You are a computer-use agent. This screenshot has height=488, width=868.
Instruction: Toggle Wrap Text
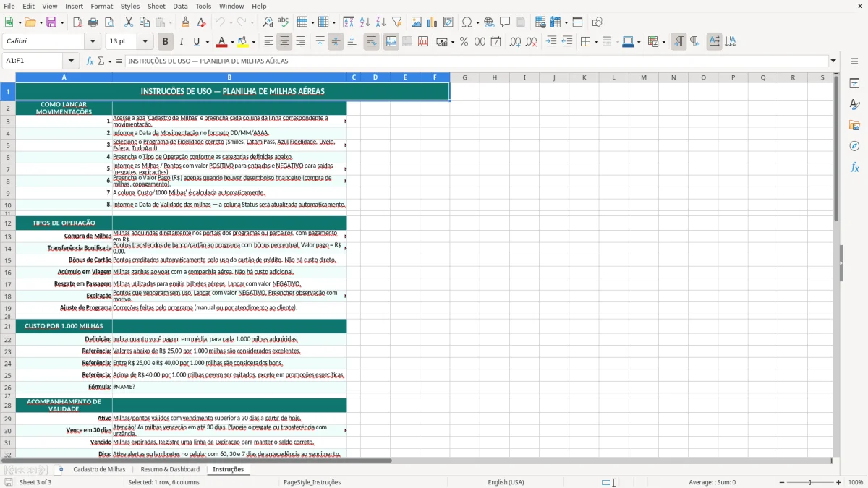click(371, 42)
